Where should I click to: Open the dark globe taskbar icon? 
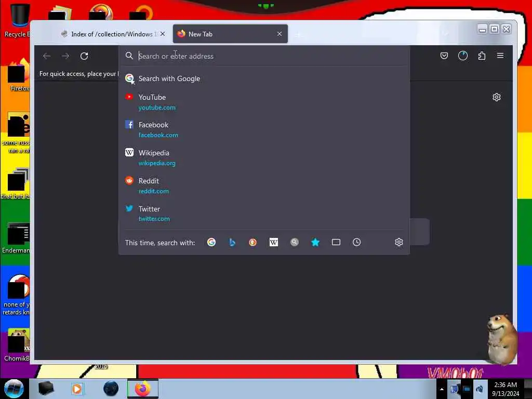111,389
